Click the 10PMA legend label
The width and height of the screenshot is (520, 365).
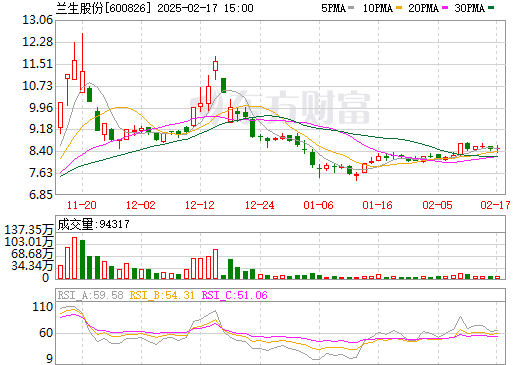click(x=377, y=8)
